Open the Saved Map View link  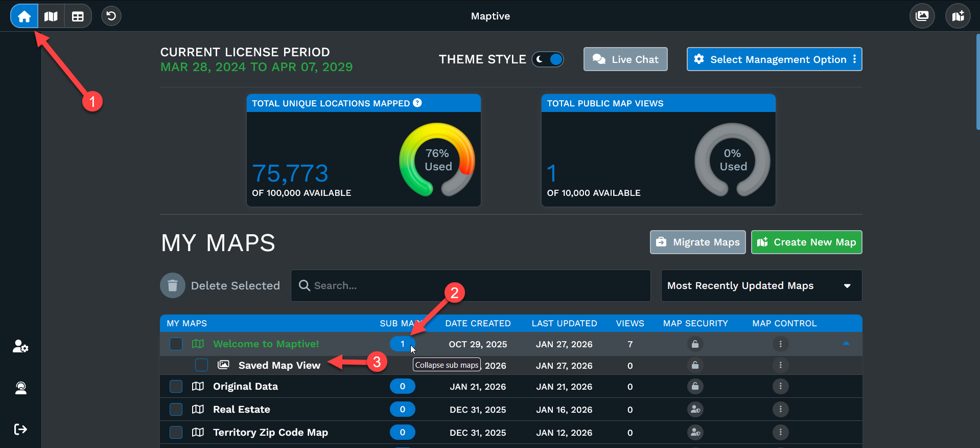tap(279, 365)
